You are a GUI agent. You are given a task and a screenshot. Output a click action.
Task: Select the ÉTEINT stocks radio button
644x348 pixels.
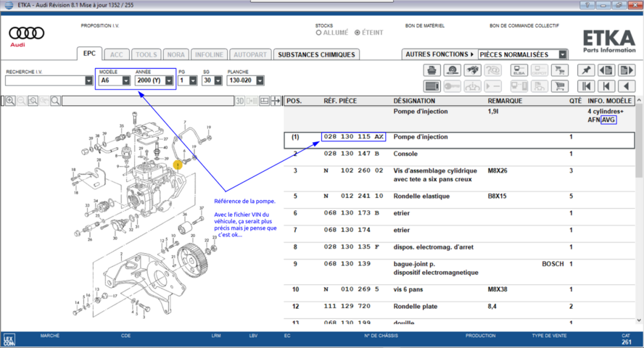(358, 33)
